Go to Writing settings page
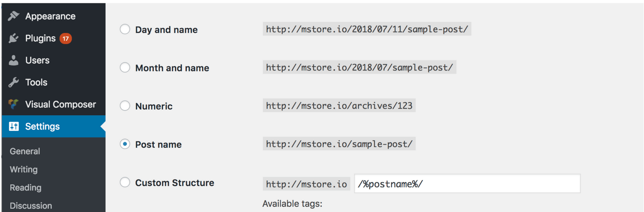Screen dimensions: 644x212 [x=24, y=170]
